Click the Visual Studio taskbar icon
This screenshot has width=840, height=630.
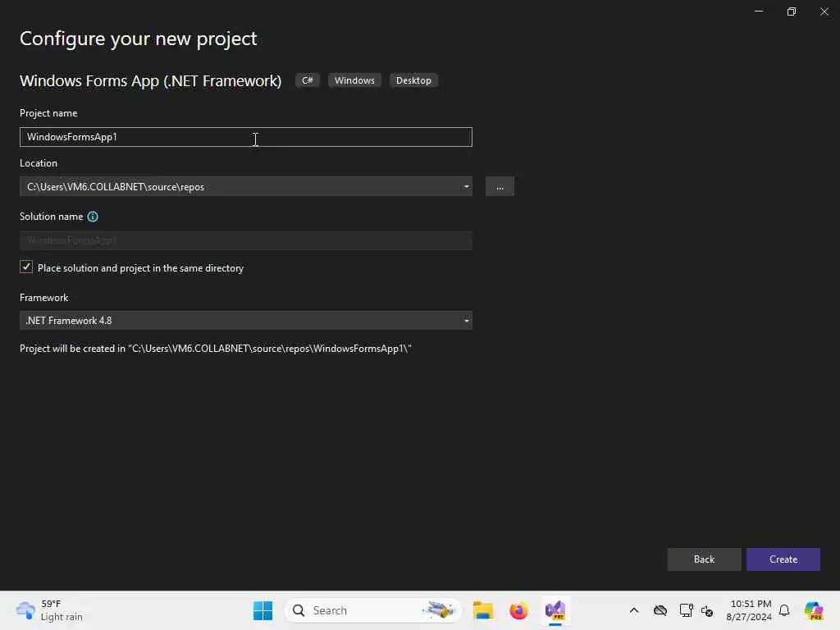point(555,610)
